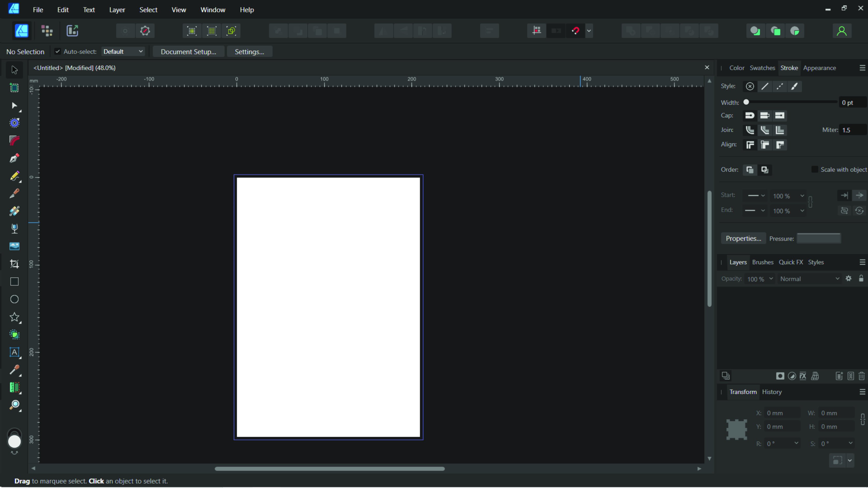Image resolution: width=868 pixels, height=488 pixels.
Task: Open the Start 100 % size dropdown
Action: [789, 196]
